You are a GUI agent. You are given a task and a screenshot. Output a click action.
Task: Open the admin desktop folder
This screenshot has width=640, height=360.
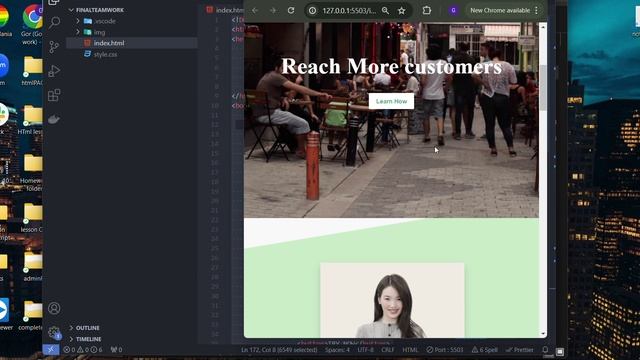[32, 267]
